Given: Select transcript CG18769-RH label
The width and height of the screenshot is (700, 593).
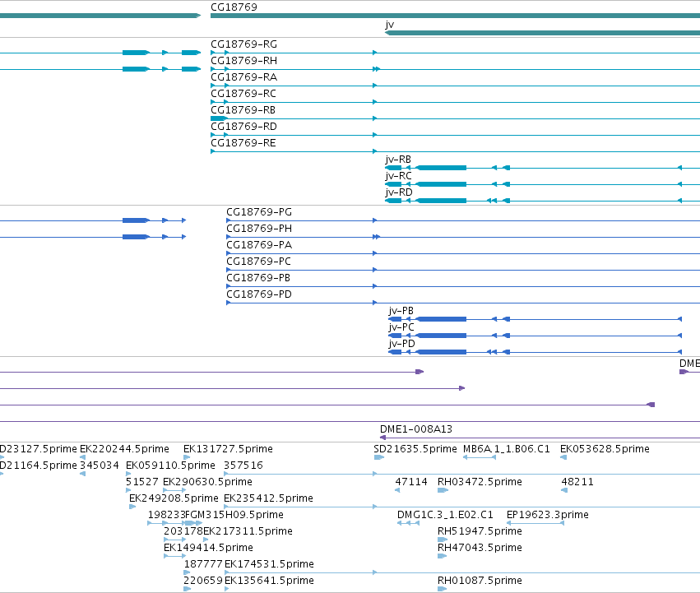Looking at the screenshot, I should pyautogui.click(x=243, y=61).
